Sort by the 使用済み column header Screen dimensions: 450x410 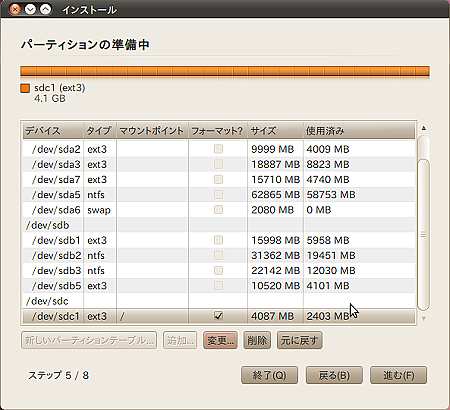pos(359,131)
